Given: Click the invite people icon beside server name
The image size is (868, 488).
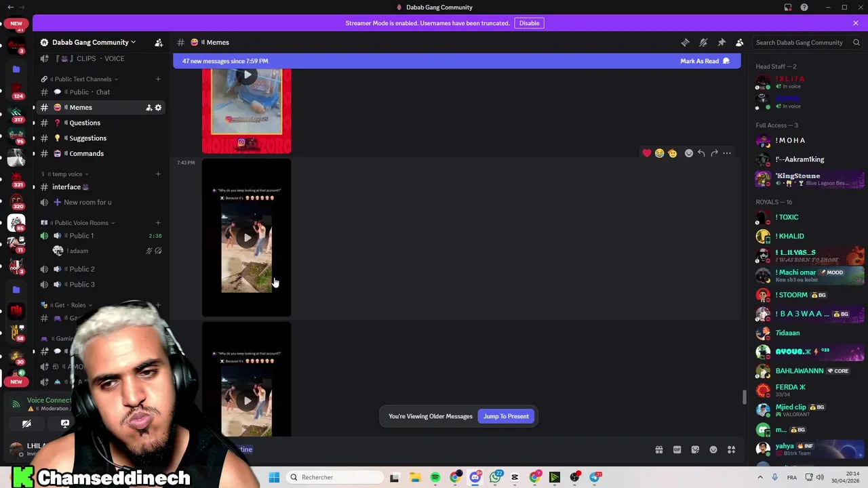Looking at the screenshot, I should [x=159, y=42].
